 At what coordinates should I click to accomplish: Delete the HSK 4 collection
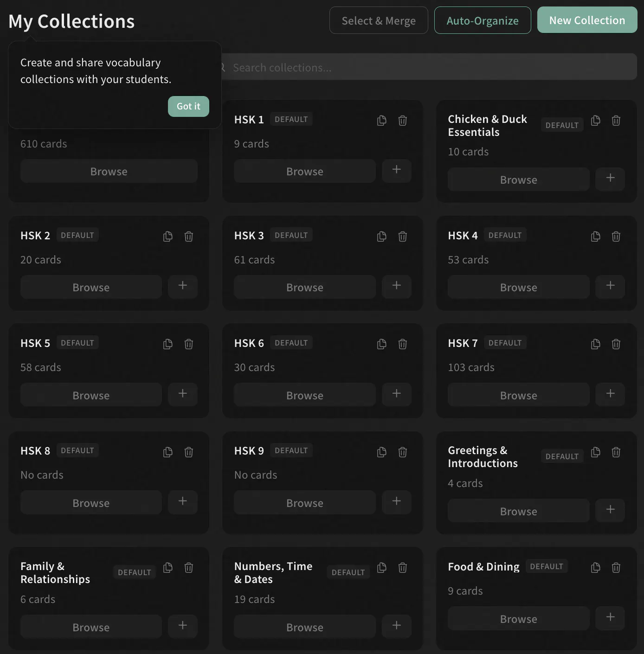tap(616, 237)
